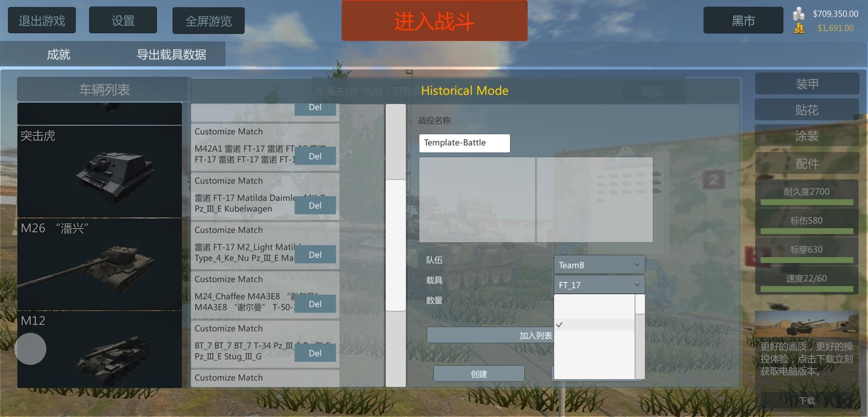Open the 黑市 black market

point(743,20)
